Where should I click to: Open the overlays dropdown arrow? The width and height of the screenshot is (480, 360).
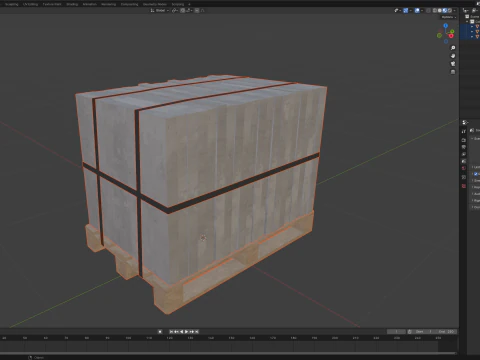422,10
